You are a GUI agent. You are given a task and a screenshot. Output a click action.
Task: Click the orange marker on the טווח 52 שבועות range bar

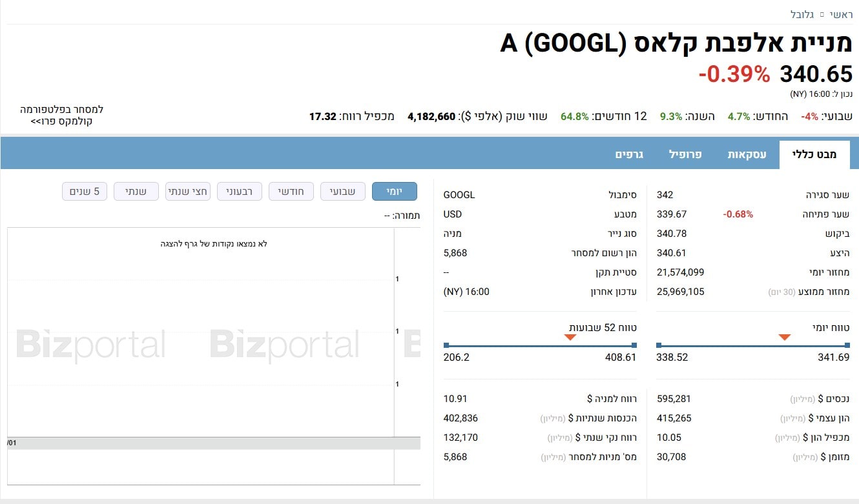(570, 338)
